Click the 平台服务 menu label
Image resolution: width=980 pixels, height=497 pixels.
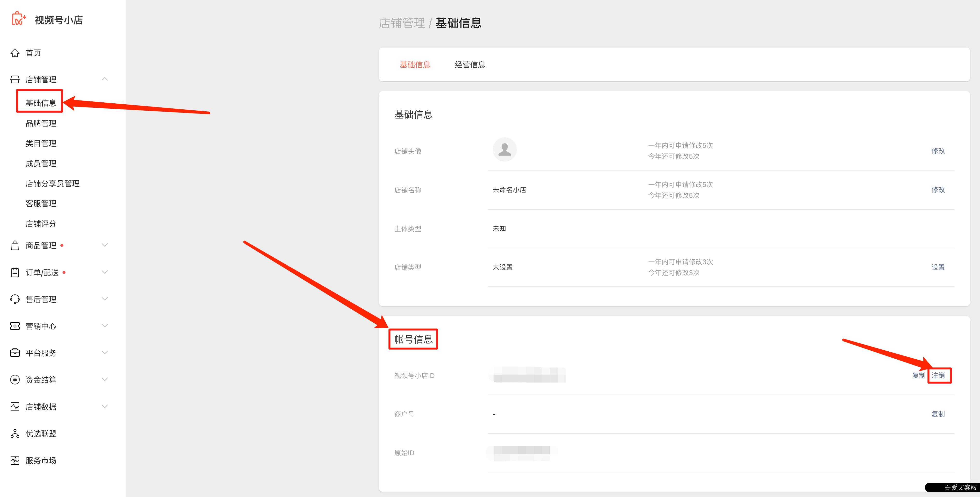click(x=41, y=353)
